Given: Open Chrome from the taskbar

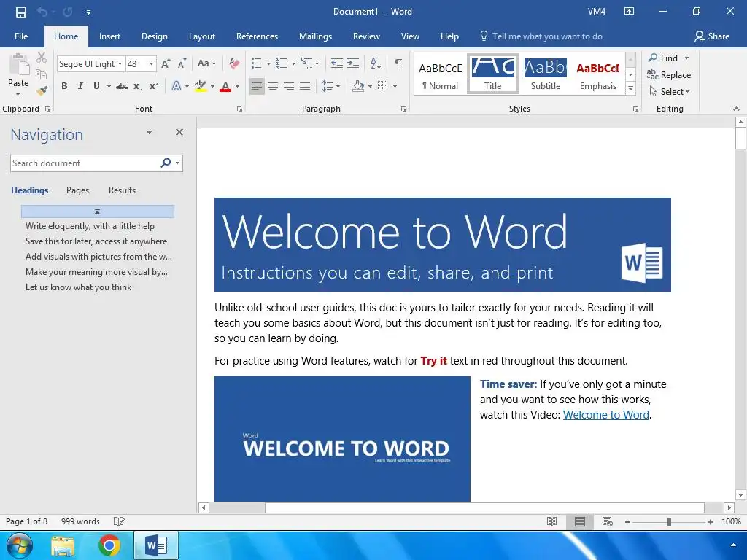Looking at the screenshot, I should (x=109, y=545).
